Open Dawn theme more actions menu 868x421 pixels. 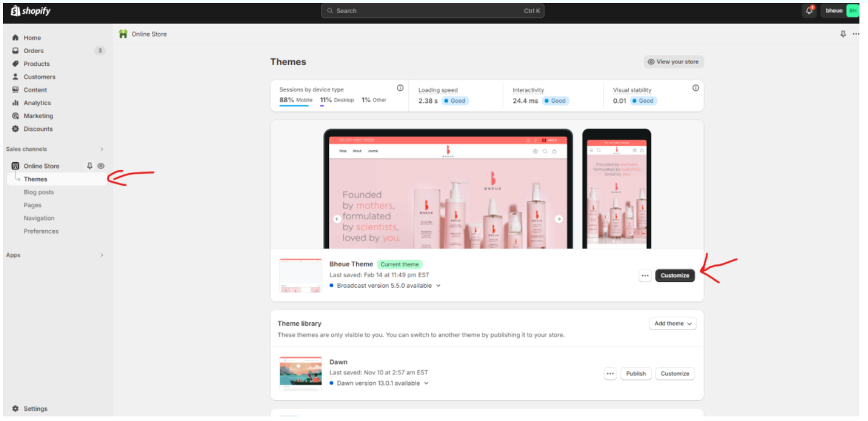pyautogui.click(x=610, y=374)
